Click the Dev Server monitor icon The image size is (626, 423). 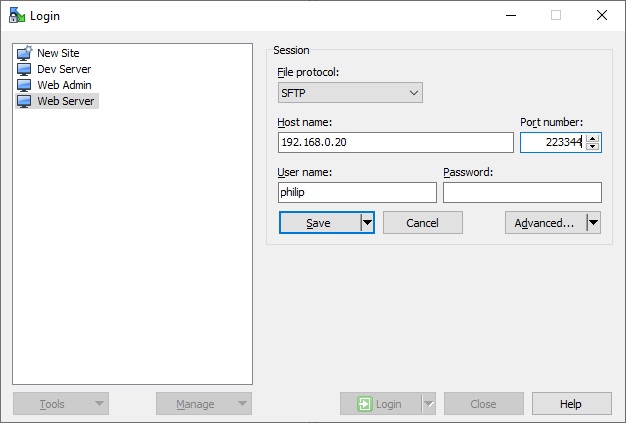coord(24,69)
